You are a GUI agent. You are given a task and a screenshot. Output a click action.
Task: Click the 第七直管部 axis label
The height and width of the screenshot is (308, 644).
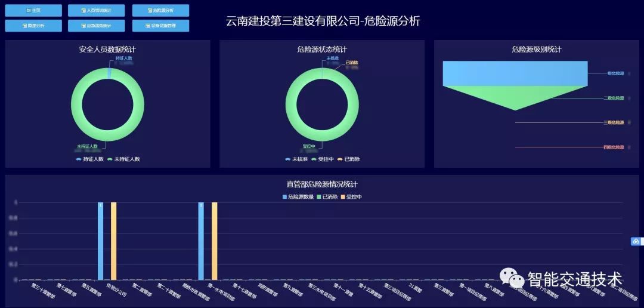(x=67, y=289)
